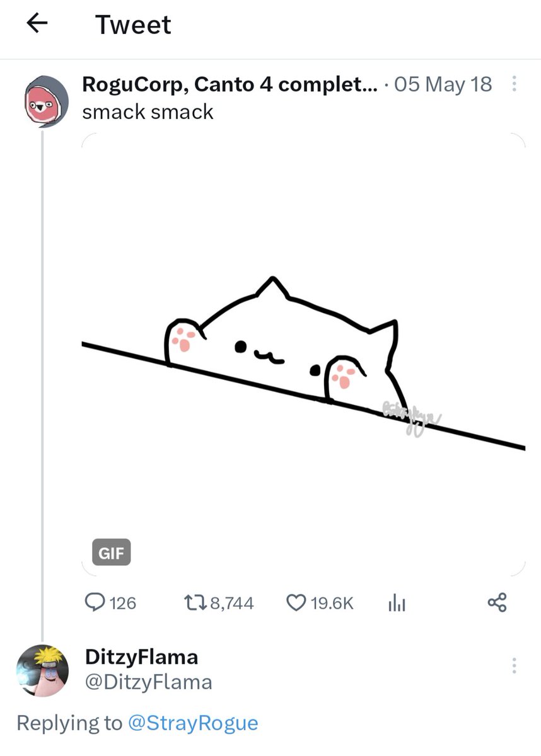The height and width of the screenshot is (756, 541).
Task: Open more options on RoguCorp tweet
Action: tap(515, 84)
